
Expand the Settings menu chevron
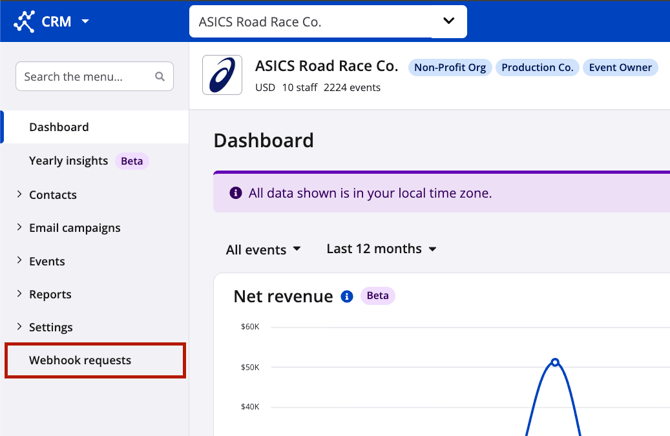(19, 327)
